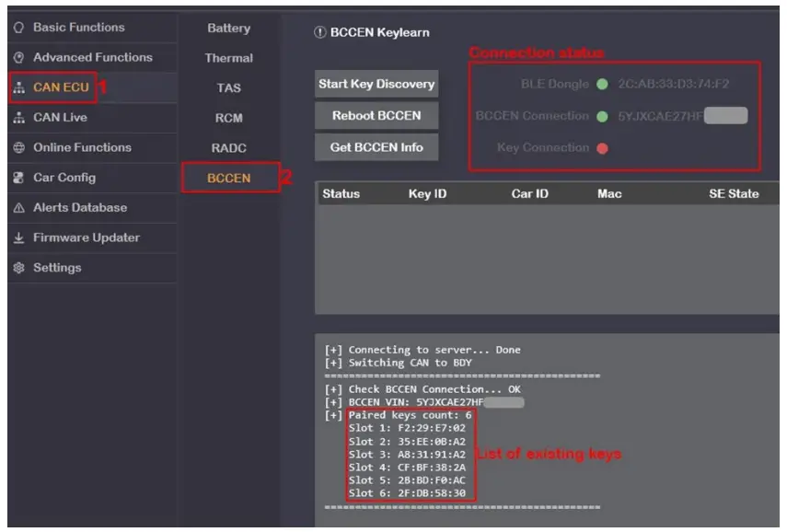The image size is (787, 532).
Task: Select the CAN ECU node icon
Action: click(x=19, y=87)
